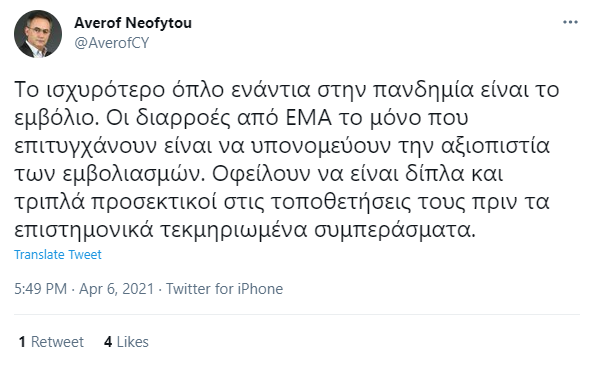The image size is (592, 366).
Task: View the 4 Likes list
Action: coord(126,342)
